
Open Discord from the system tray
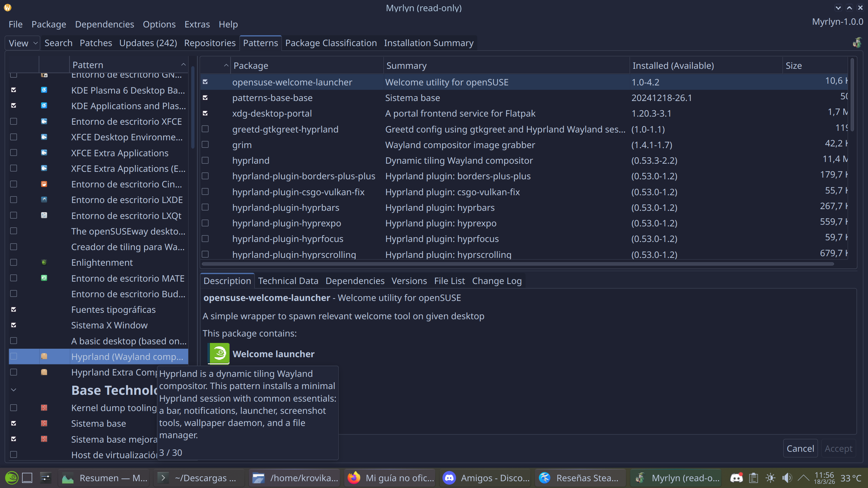pyautogui.click(x=736, y=478)
